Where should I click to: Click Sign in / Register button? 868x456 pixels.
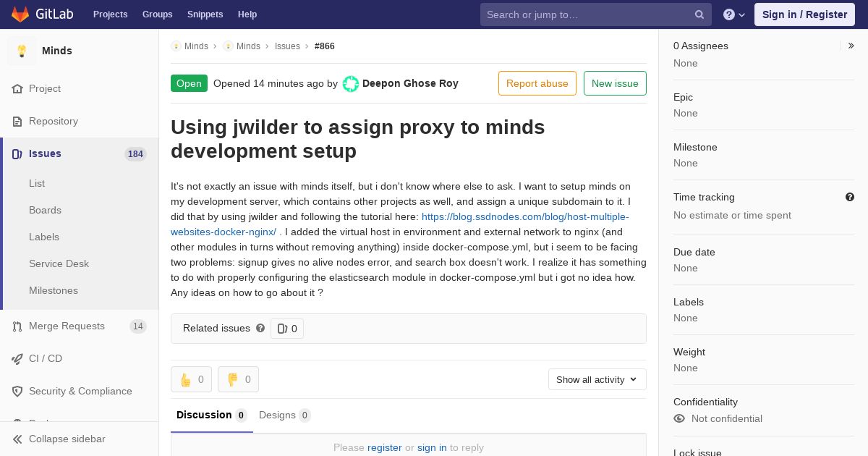(804, 14)
